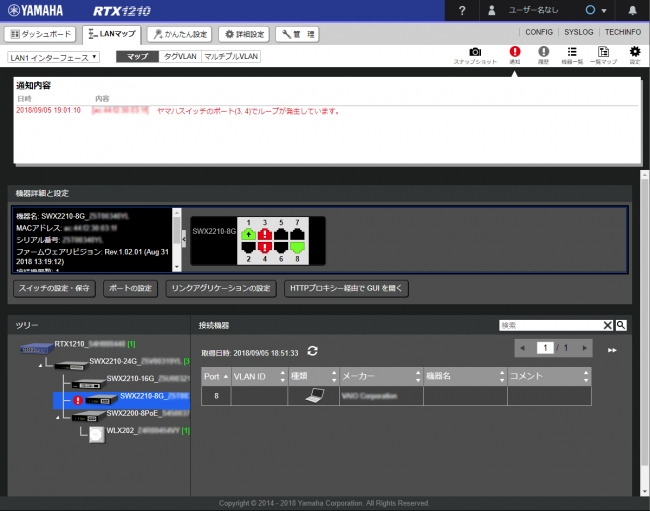Open LAN1 interface dropdown
This screenshot has width=650, height=511.
pos(53,57)
